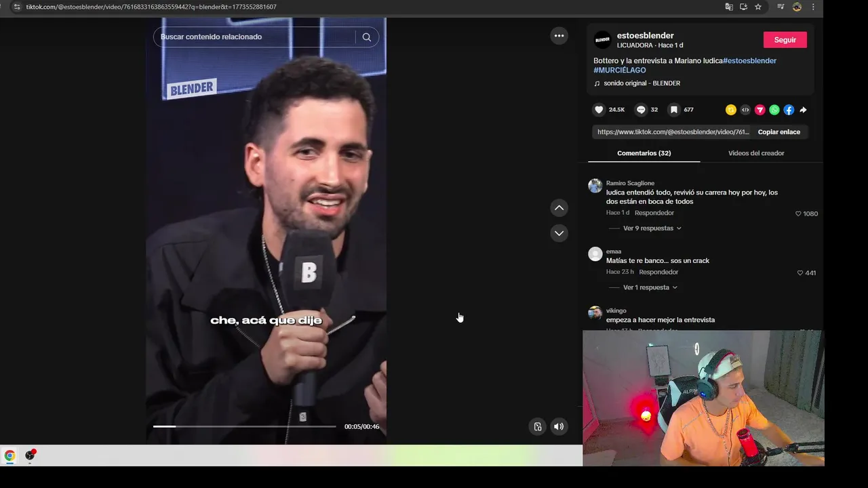The height and width of the screenshot is (488, 868).
Task: Click the browser address bar URL
Action: [151, 7]
